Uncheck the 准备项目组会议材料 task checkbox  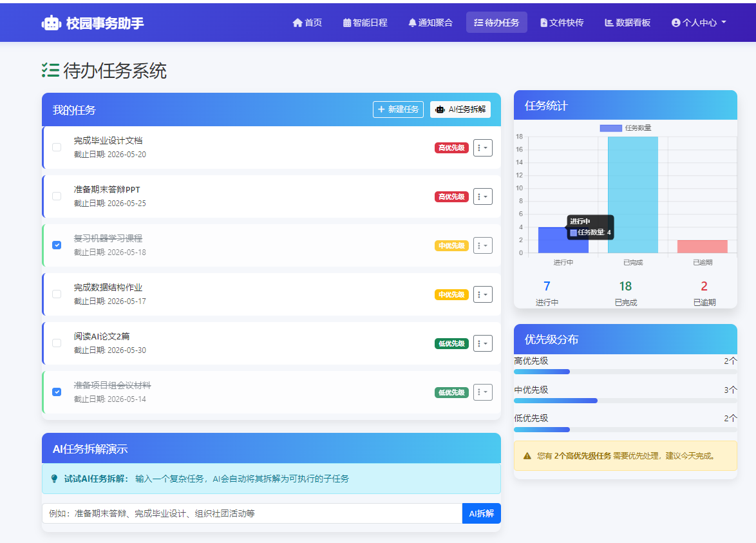[57, 392]
